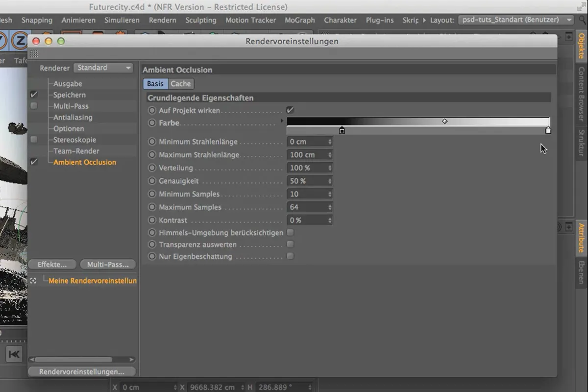The width and height of the screenshot is (588, 392).
Task: Click the Effekte... button
Action: tap(52, 265)
